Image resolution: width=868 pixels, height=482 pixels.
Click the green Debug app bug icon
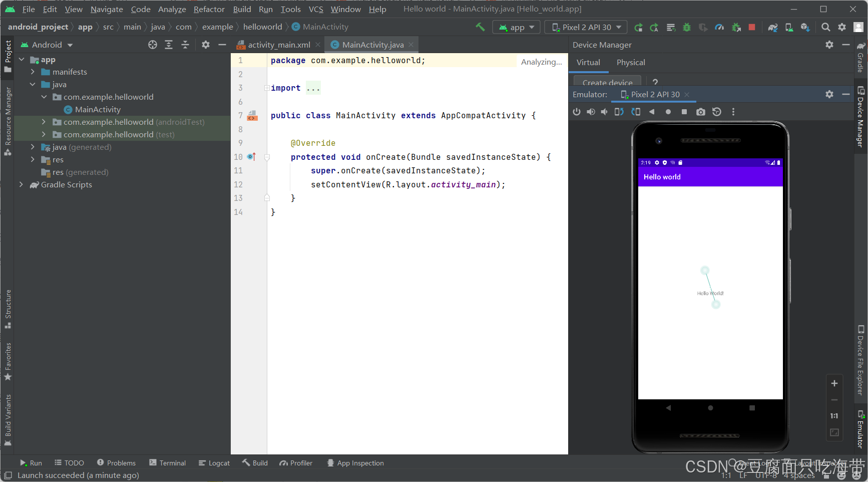point(687,28)
